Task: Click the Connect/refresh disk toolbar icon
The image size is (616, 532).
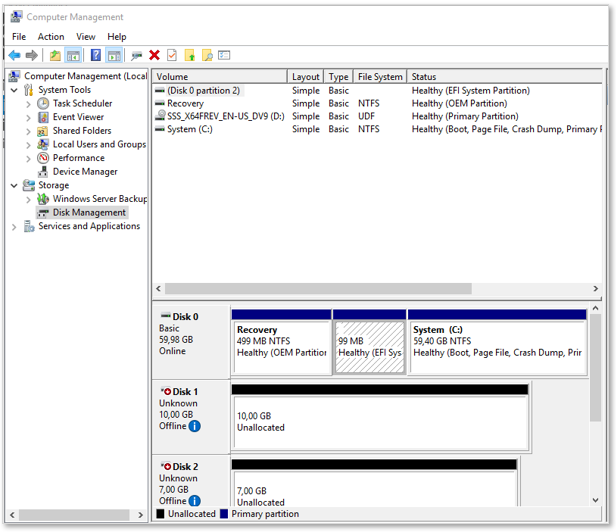Action: [x=136, y=55]
